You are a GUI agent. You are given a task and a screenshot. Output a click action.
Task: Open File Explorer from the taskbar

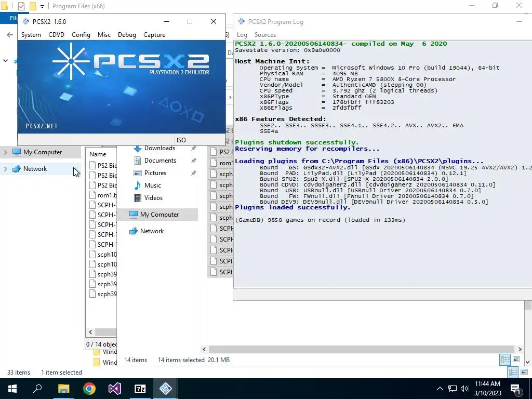pos(63,389)
